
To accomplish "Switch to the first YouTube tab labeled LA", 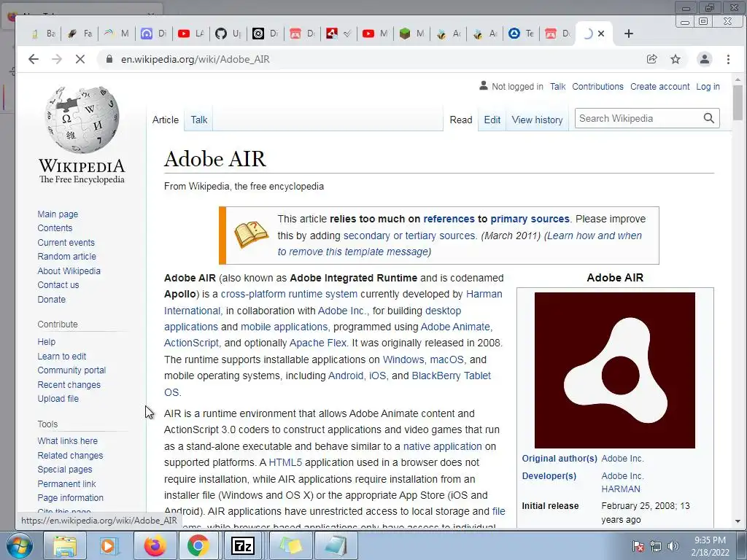I will pyautogui.click(x=190, y=34).
